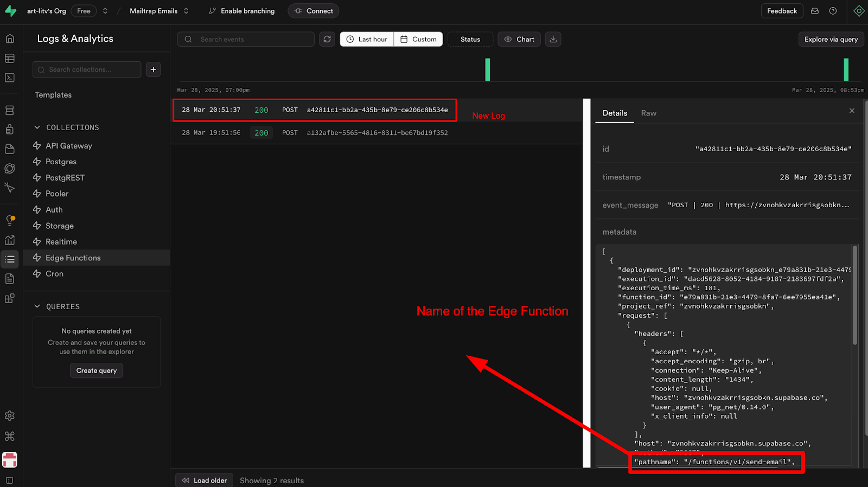
Task: Click the Search events field
Action: point(246,39)
